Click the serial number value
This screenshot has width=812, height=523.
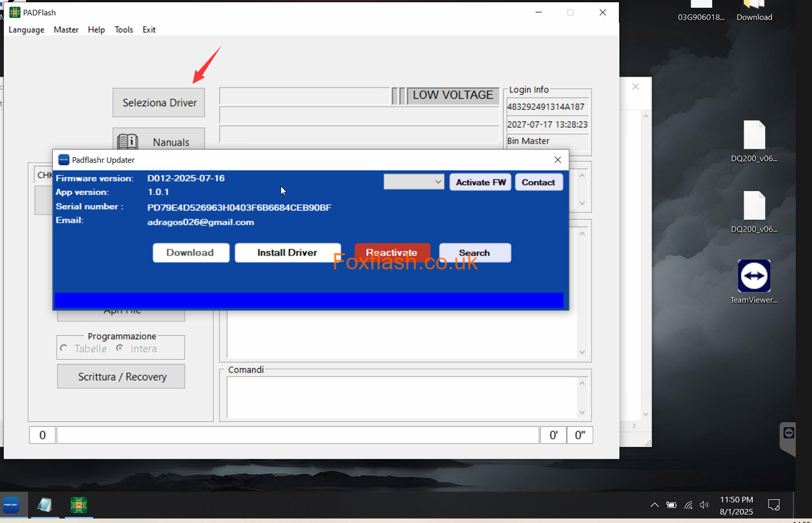[x=239, y=207]
